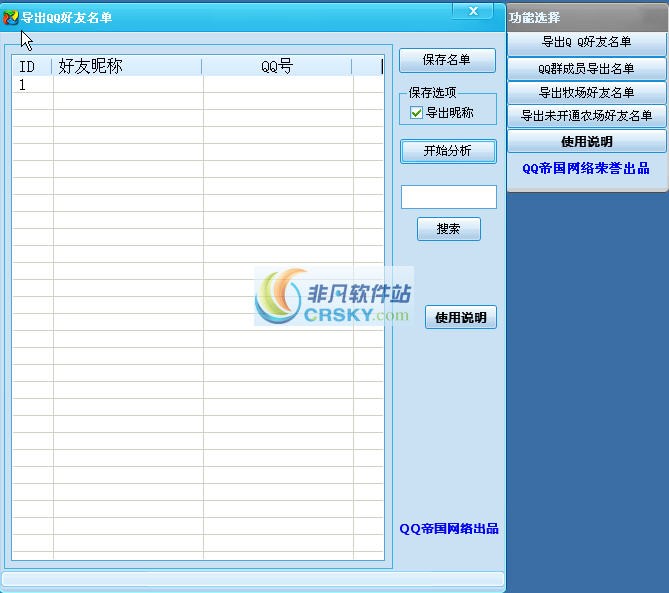
Task: Click the ID column header
Action: [x=32, y=66]
